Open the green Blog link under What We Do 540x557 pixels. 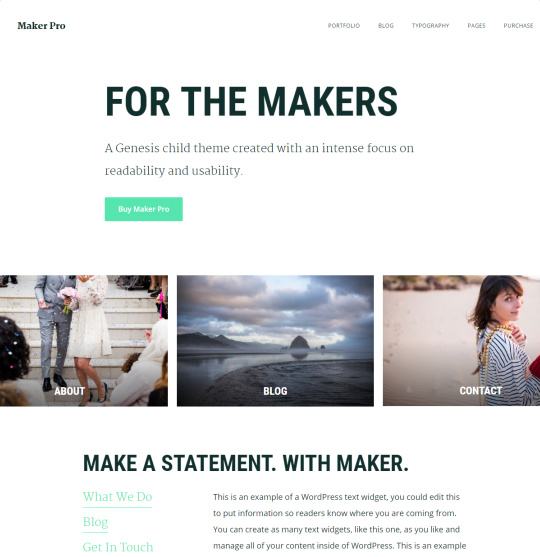95,521
